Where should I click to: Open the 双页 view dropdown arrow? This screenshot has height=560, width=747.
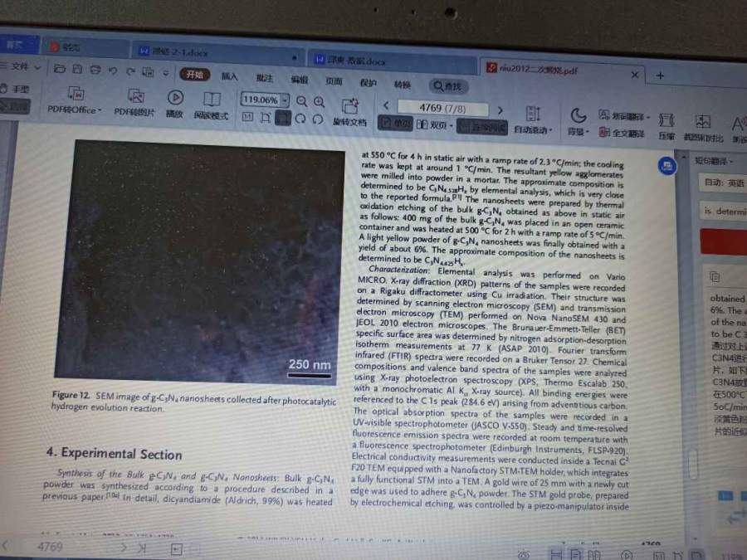click(x=451, y=126)
